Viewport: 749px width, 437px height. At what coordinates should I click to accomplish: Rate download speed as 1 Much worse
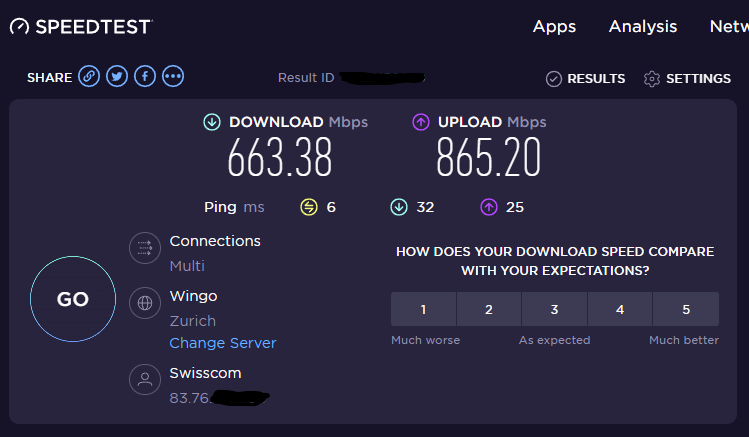(x=423, y=309)
